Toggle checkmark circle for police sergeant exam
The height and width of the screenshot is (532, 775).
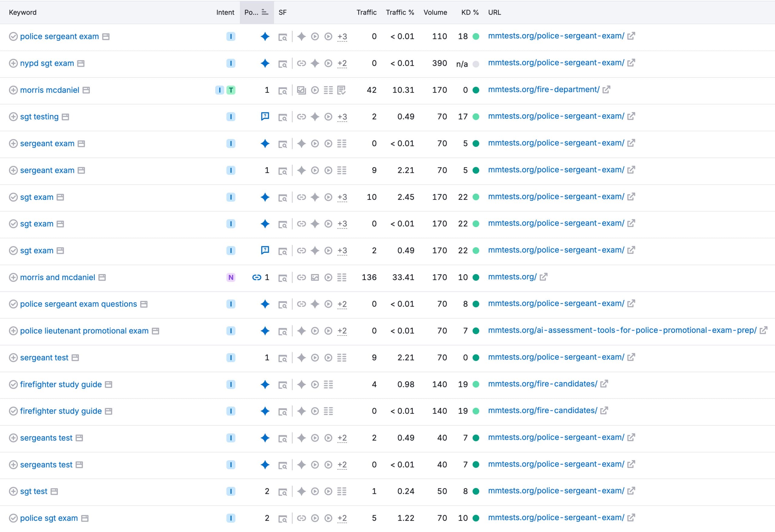click(x=13, y=36)
